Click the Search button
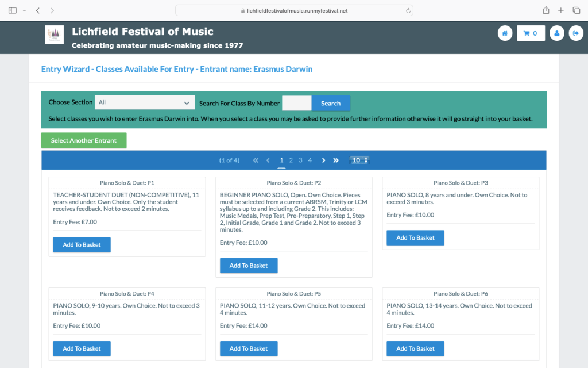This screenshot has height=368, width=588. (331, 103)
